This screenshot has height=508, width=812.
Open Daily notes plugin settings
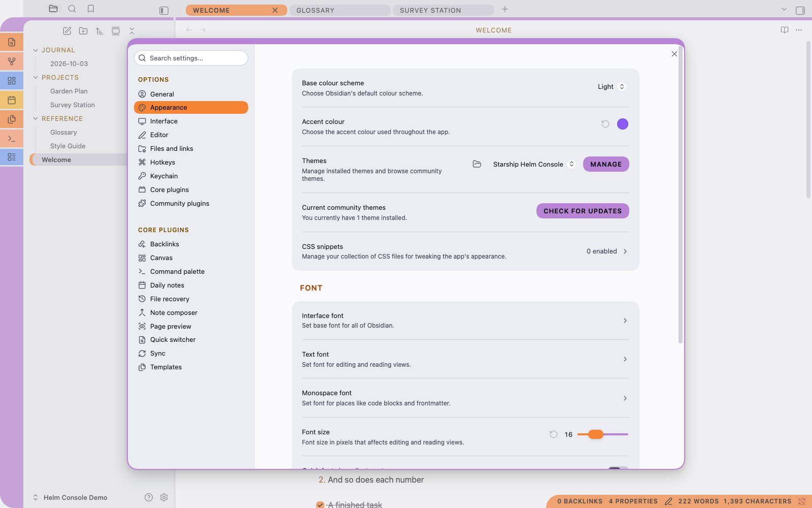click(x=191, y=285)
